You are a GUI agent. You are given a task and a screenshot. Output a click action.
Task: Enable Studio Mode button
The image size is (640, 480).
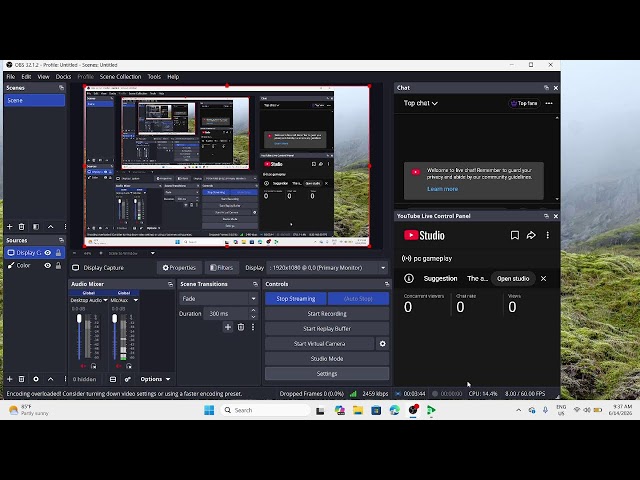[x=327, y=358]
